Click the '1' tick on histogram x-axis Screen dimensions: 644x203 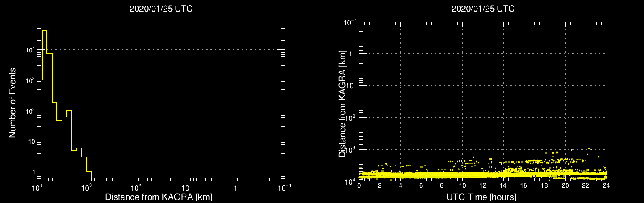coord(235,188)
